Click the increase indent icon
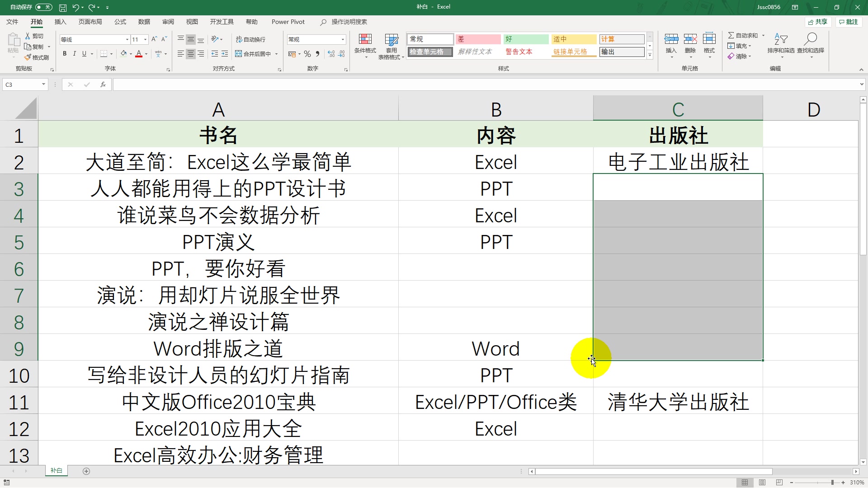 (225, 54)
